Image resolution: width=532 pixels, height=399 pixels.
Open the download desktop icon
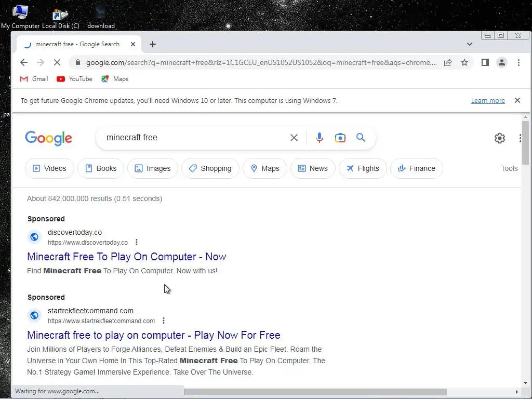[101, 18]
